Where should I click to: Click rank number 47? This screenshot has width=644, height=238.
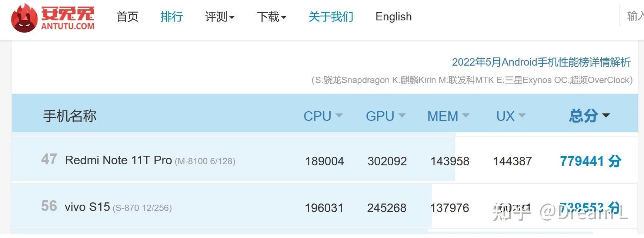coord(49,159)
